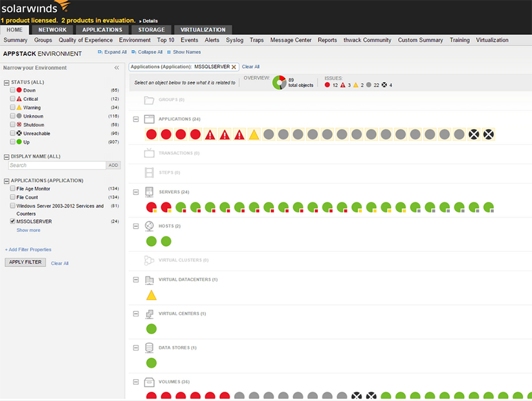Collapse the Data Stores (1) row
This screenshot has width=532, height=401.
coord(136,348)
